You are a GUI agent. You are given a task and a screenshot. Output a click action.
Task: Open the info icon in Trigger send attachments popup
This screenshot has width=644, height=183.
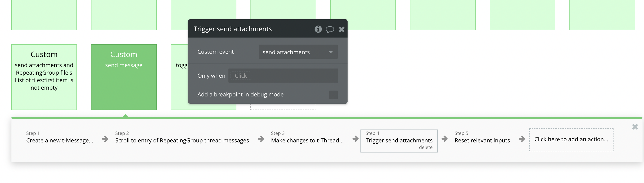coord(318,29)
